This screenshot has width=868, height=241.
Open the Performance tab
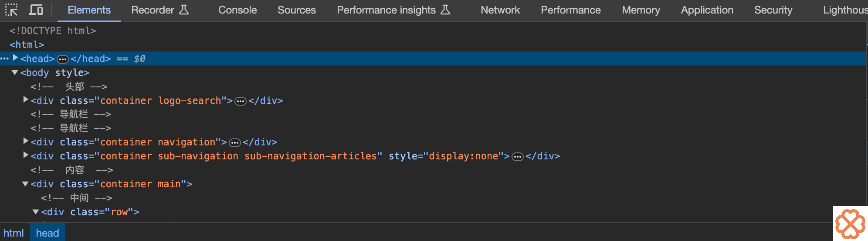pos(571,10)
